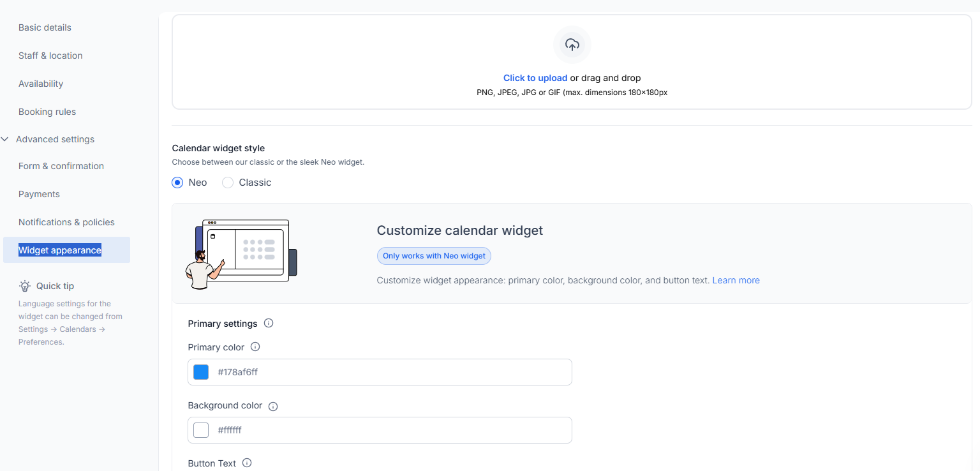The width and height of the screenshot is (980, 471).
Task: Select the Neo widget style
Action: coord(178,183)
